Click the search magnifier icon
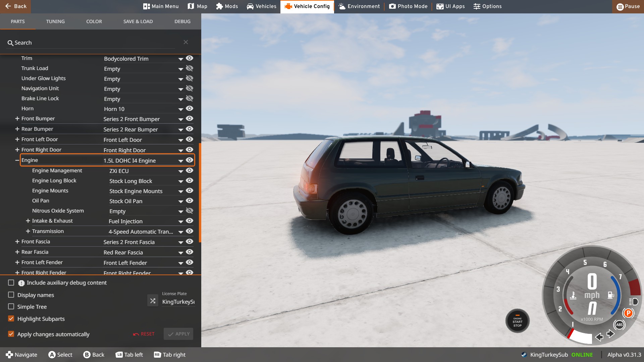This screenshot has width=644, height=362. pyautogui.click(x=10, y=43)
